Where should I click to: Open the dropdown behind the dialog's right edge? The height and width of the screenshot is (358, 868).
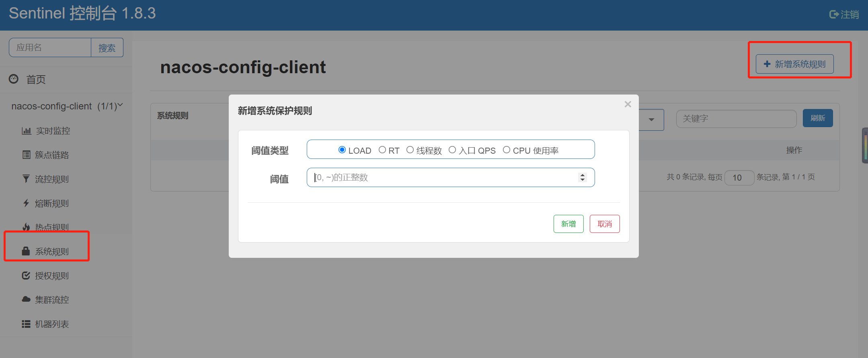pos(651,119)
